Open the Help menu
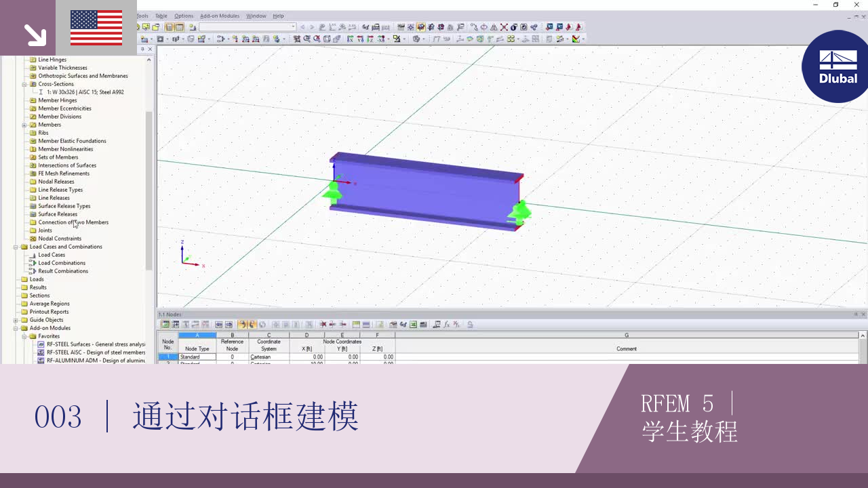Viewport: 868px width, 488px height. pos(278,16)
